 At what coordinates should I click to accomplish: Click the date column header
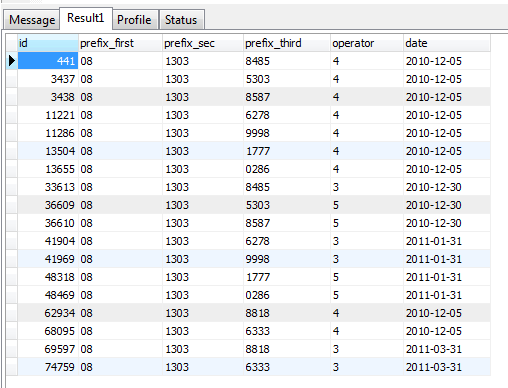click(x=447, y=43)
